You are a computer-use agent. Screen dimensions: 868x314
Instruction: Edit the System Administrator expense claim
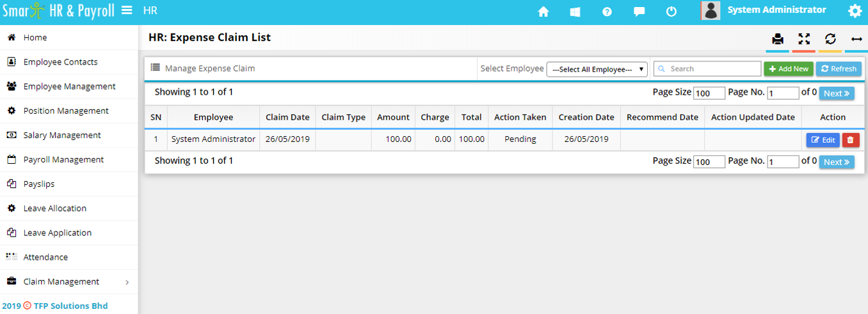(x=823, y=139)
